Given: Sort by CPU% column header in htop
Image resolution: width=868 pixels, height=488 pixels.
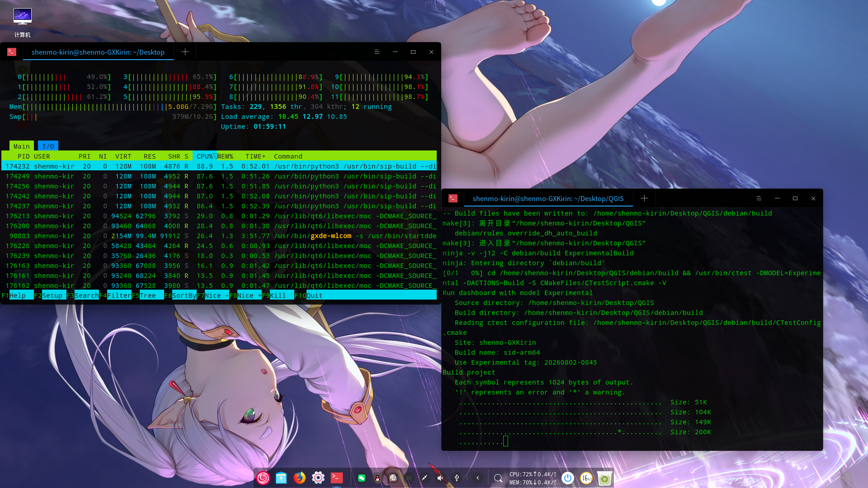Looking at the screenshot, I should (x=204, y=156).
